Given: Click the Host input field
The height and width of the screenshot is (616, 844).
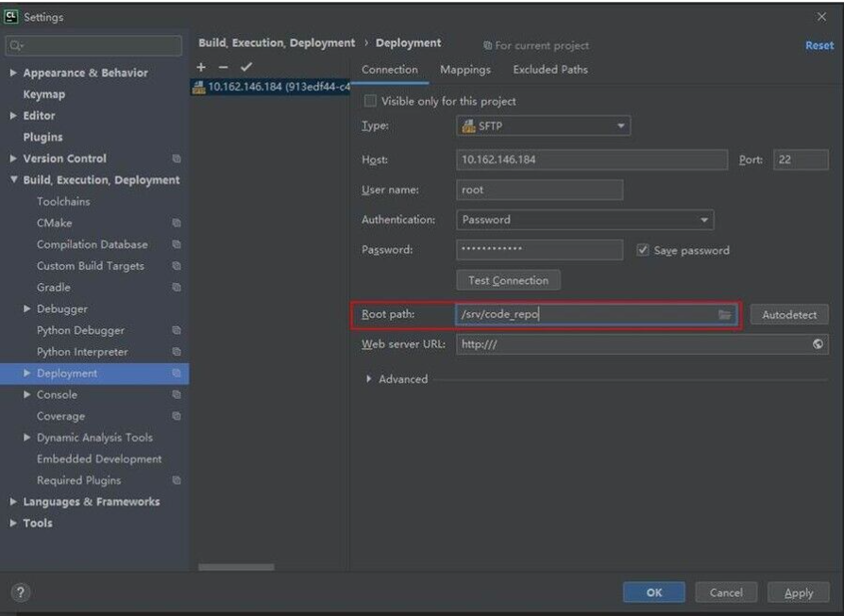Looking at the screenshot, I should [591, 159].
